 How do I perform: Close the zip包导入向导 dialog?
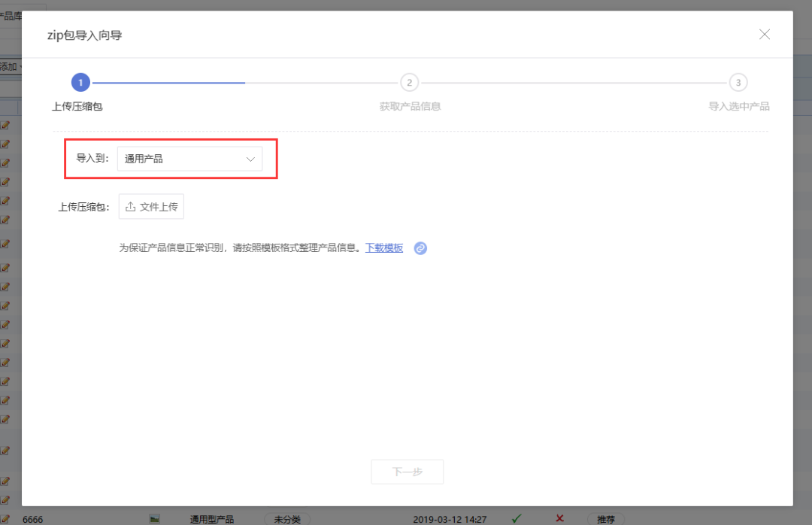pos(765,35)
